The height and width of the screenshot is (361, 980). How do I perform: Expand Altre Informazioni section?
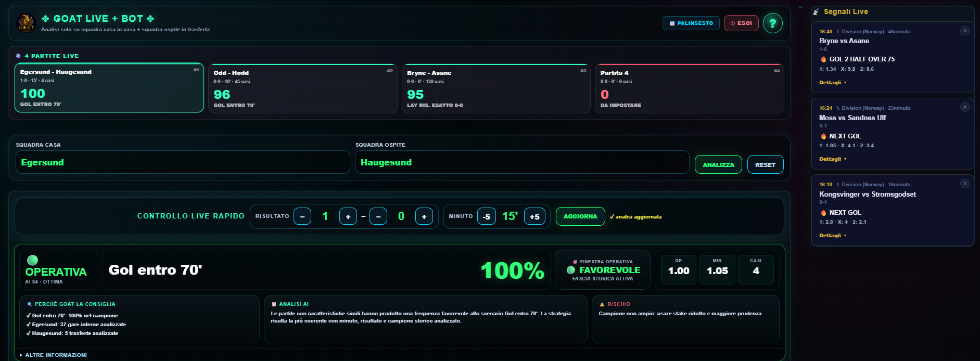pyautogui.click(x=53, y=355)
